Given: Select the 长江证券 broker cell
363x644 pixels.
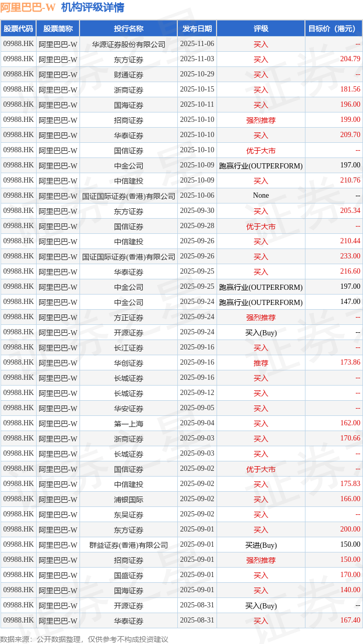Looking at the screenshot, I should pos(129,348).
